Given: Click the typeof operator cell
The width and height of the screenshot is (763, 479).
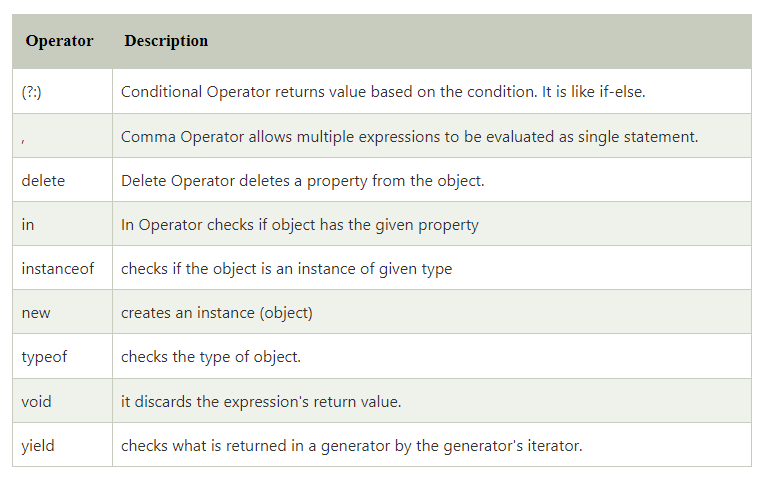Looking at the screenshot, I should 43,357.
